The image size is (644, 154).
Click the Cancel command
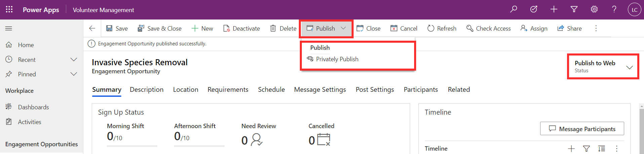[x=404, y=29]
